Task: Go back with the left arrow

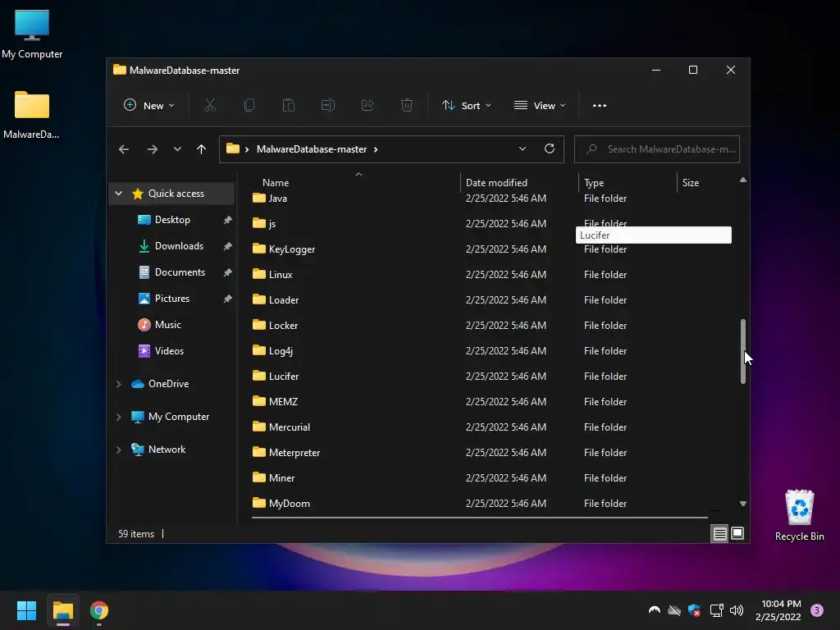Action: pos(124,149)
